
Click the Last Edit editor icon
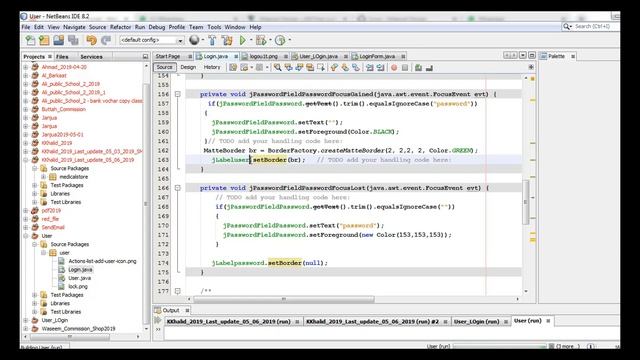233,67
